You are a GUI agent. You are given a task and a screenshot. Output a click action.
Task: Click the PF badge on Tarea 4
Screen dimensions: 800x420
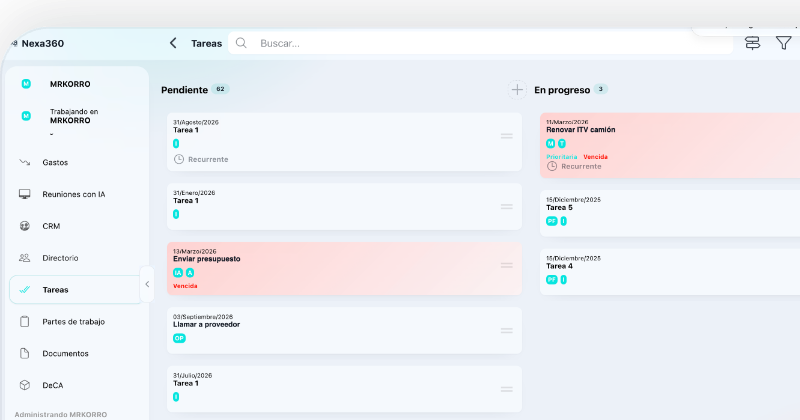(552, 280)
